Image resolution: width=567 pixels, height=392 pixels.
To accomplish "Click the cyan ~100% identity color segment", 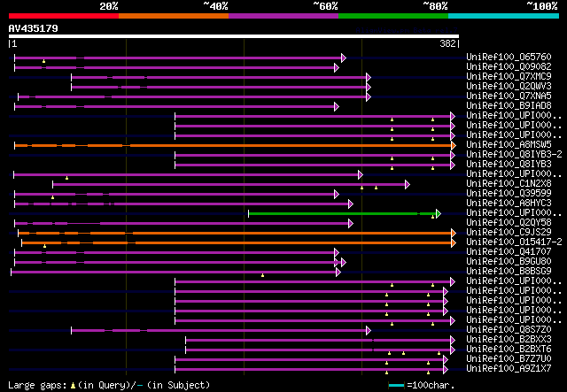I will click(504, 16).
